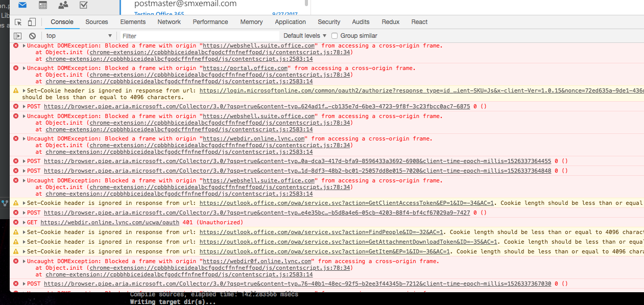644x305 pixels.
Task: Expand the login.microsoftonline.com Set-Cookie warning
Action: click(x=24, y=91)
